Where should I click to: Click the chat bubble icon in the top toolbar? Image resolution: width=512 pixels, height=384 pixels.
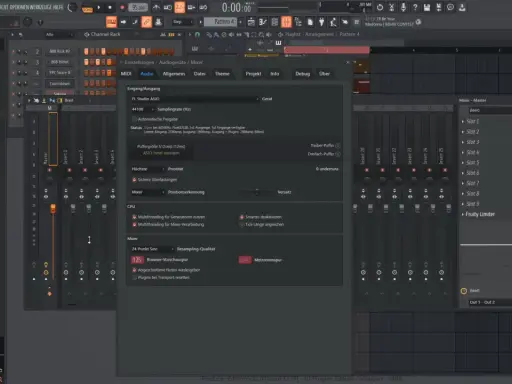click(x=450, y=7)
